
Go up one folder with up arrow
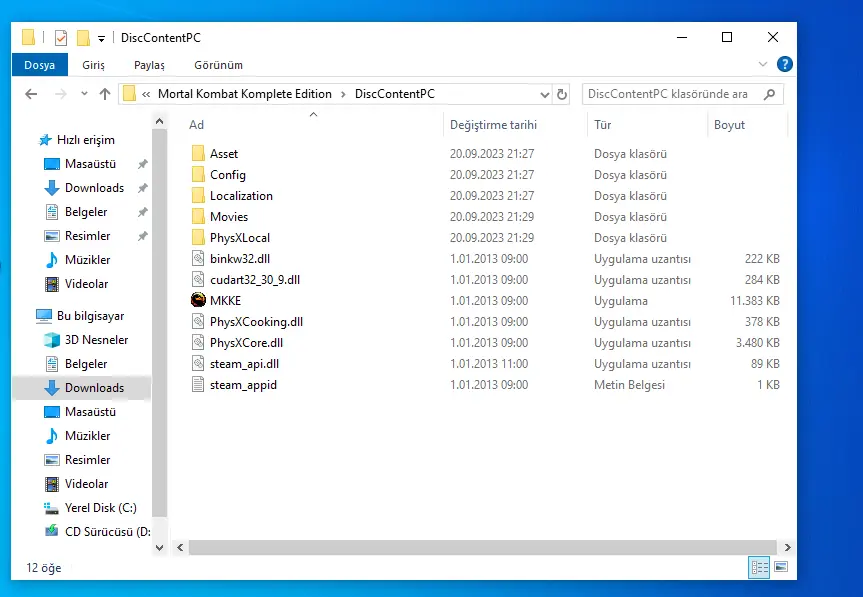coord(105,94)
